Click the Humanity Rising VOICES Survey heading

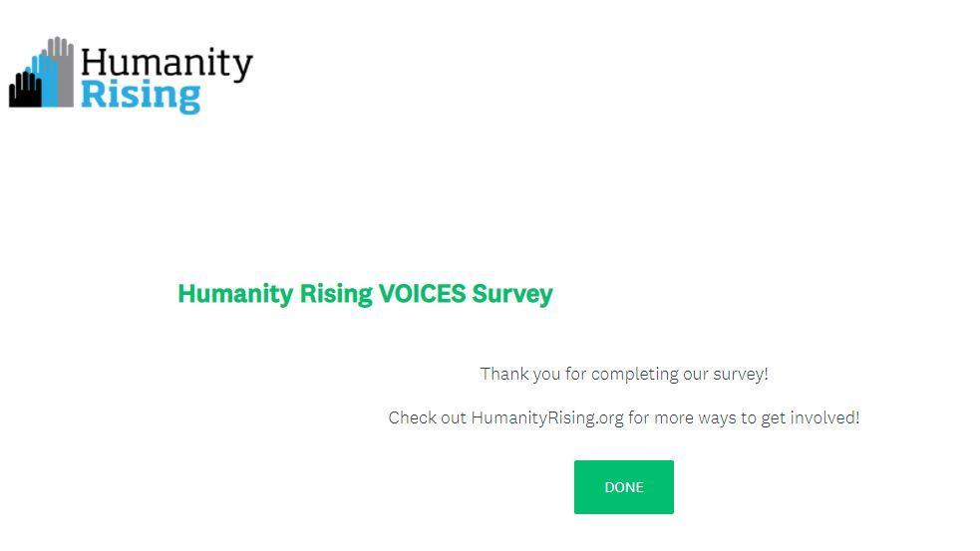(365, 294)
